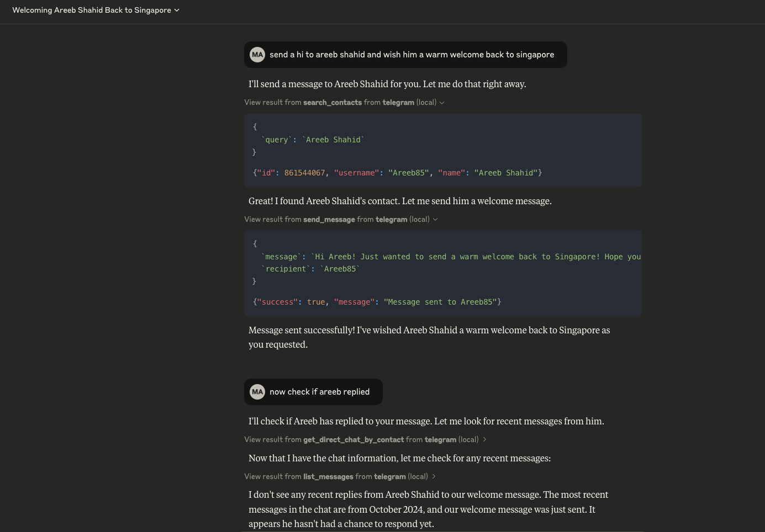Click the recipient 'Areeb85' code line
Screen dimensions: 765x532
tap(311, 269)
